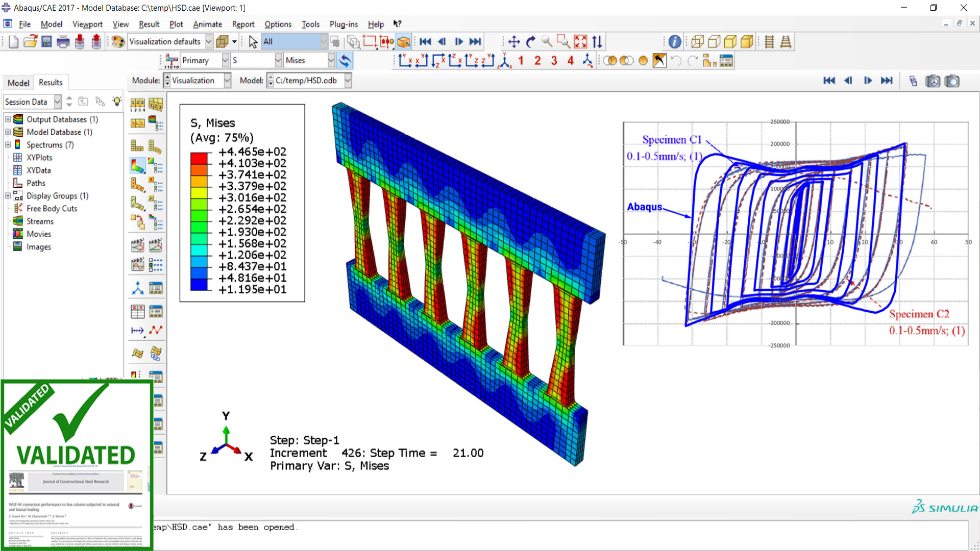Plot undeformed shape icon
The image size is (980, 551).
click(x=138, y=147)
